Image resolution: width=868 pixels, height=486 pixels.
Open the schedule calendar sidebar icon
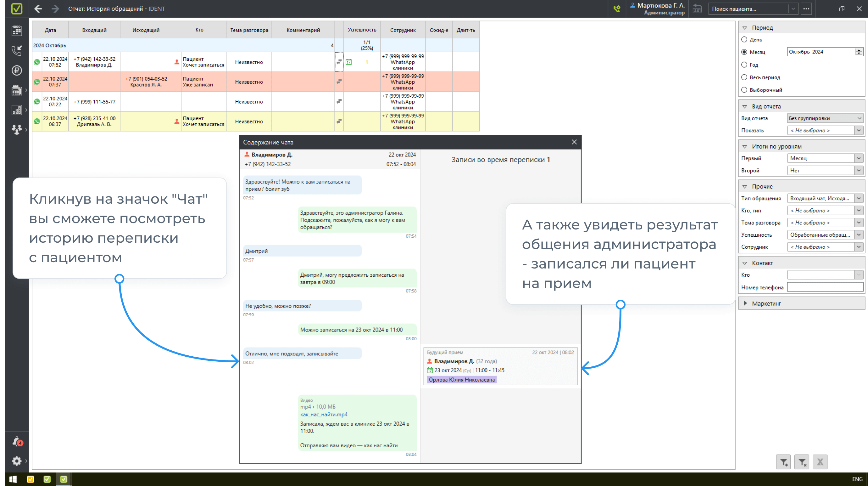pos(16,31)
